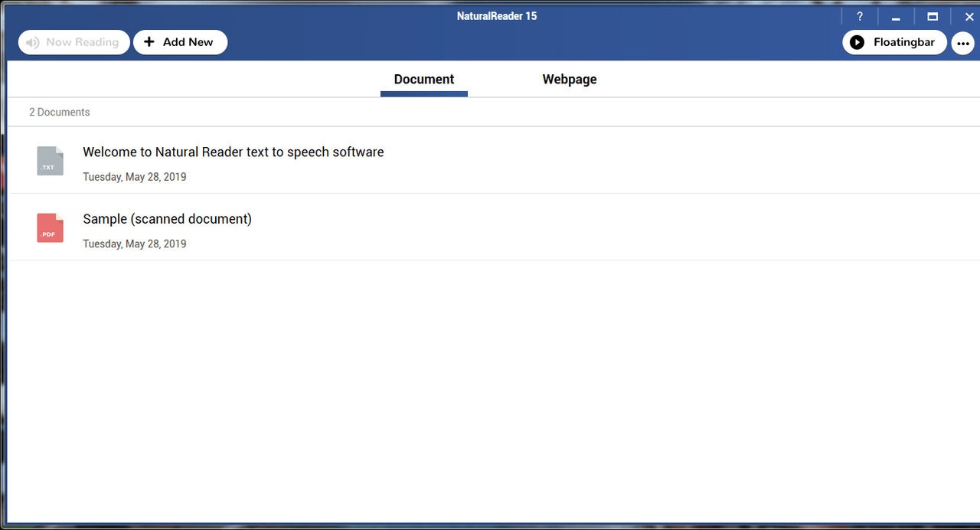Open Welcome to Natural Reader document title
This screenshot has height=530, width=980.
[x=234, y=152]
